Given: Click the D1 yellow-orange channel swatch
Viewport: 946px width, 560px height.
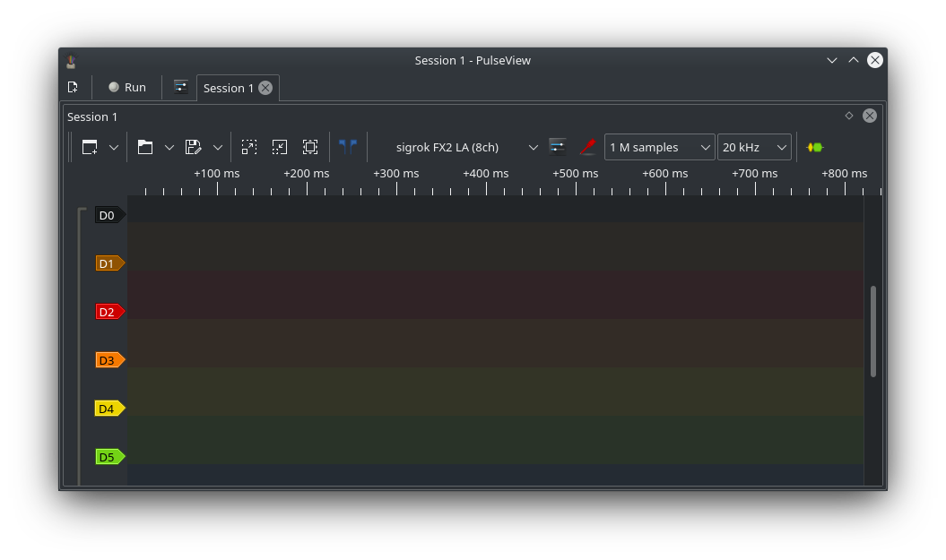Looking at the screenshot, I should click(108, 263).
